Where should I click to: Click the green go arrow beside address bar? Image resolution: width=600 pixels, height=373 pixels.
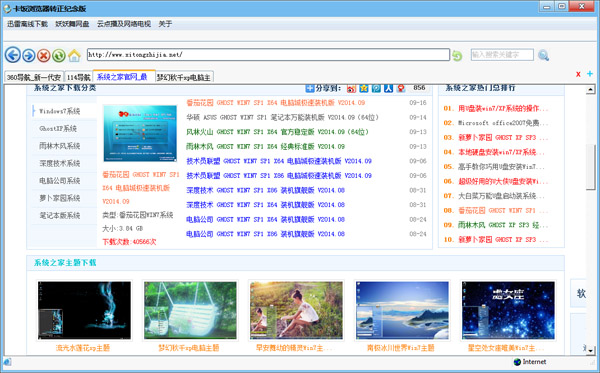coord(457,55)
